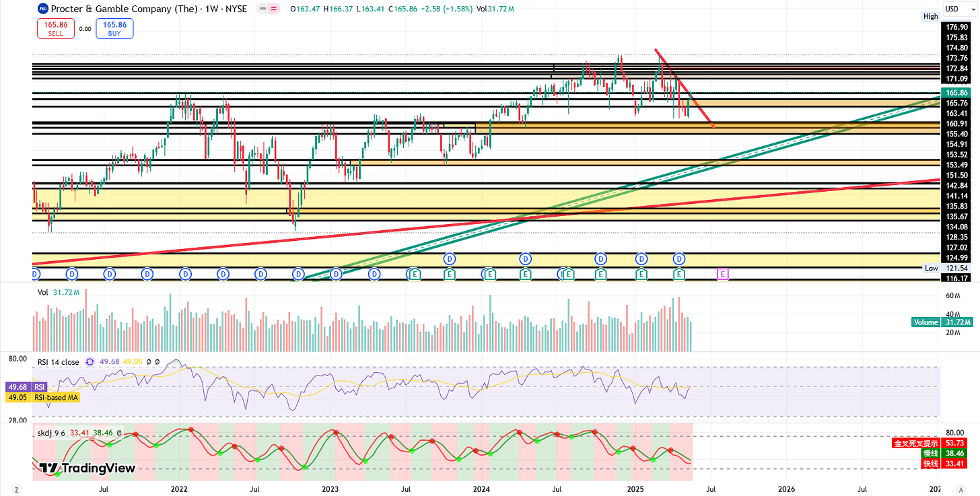Select the current price tag 165.86 on axis
The width and height of the screenshot is (980, 496).
(x=956, y=92)
